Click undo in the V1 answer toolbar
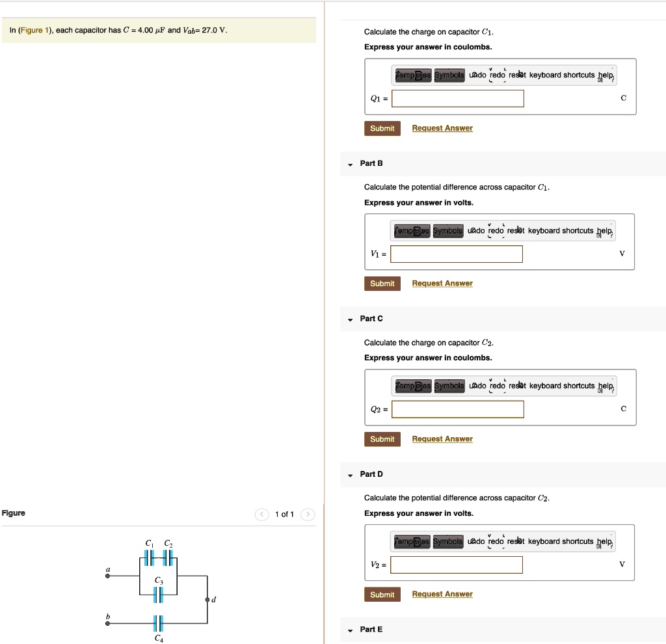 click(x=475, y=231)
